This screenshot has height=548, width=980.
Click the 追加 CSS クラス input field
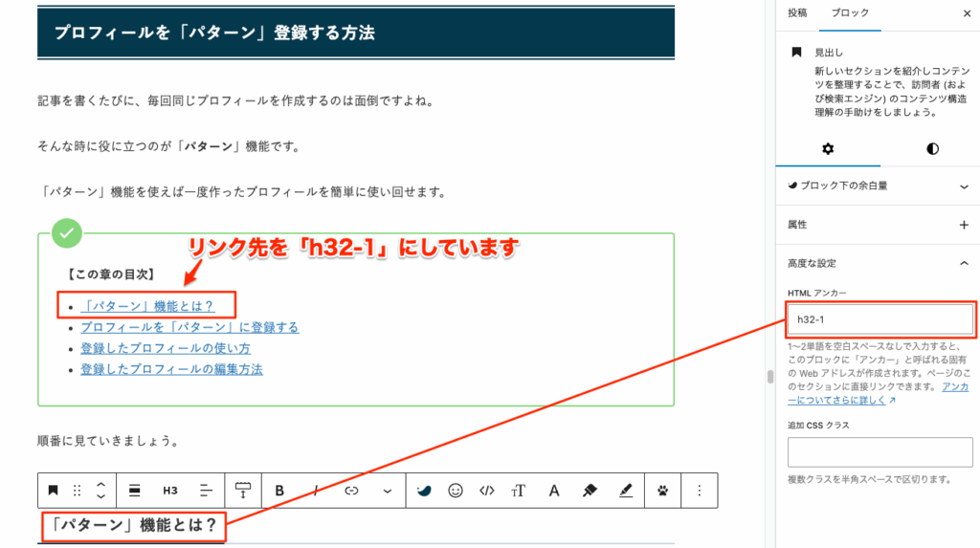click(x=880, y=452)
